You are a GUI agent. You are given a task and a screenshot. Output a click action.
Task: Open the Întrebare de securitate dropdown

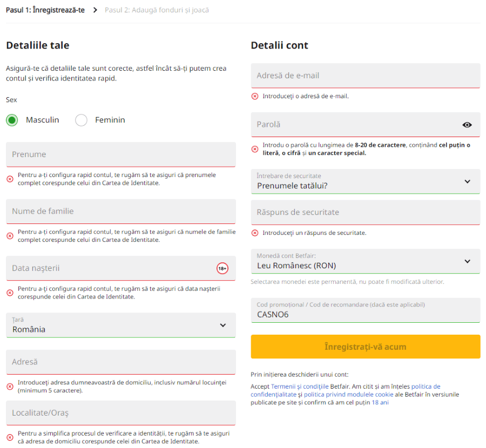click(366, 181)
